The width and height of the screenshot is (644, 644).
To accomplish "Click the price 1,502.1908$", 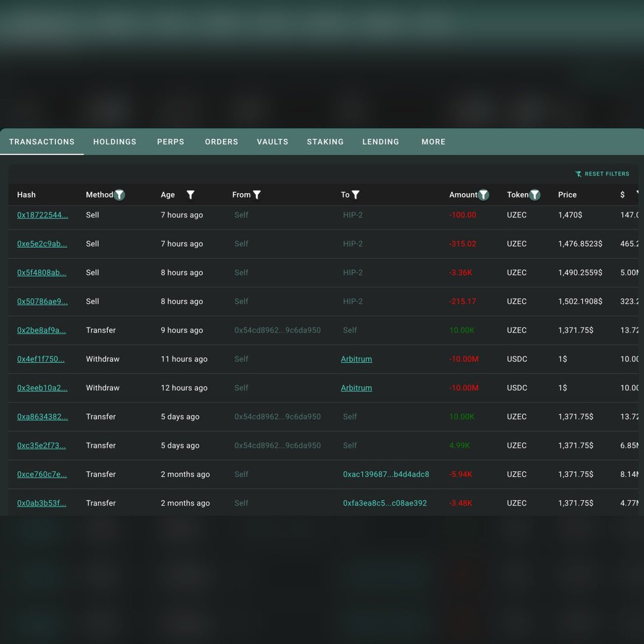I will pyautogui.click(x=580, y=302).
